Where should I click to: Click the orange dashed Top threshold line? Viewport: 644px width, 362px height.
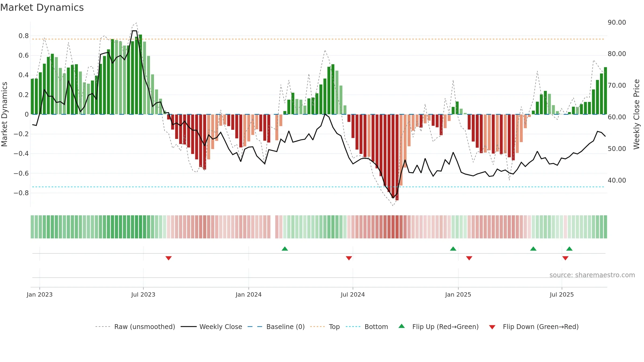pos(318,39)
